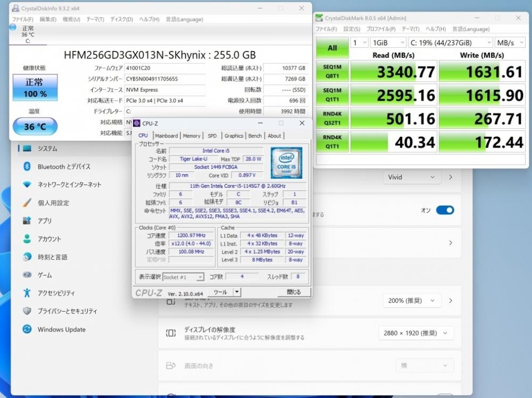Click the CPU-Z core speed value 1200.97 MHz
The width and height of the screenshot is (532, 398).
click(x=192, y=236)
